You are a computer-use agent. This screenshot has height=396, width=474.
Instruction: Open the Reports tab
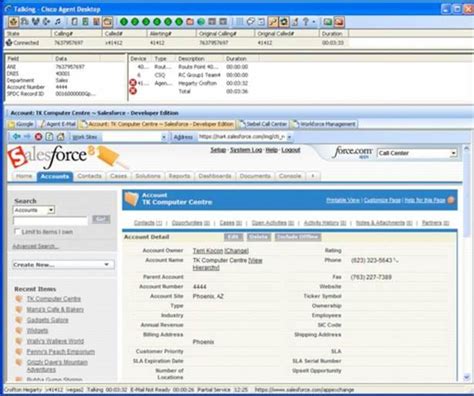179,176
